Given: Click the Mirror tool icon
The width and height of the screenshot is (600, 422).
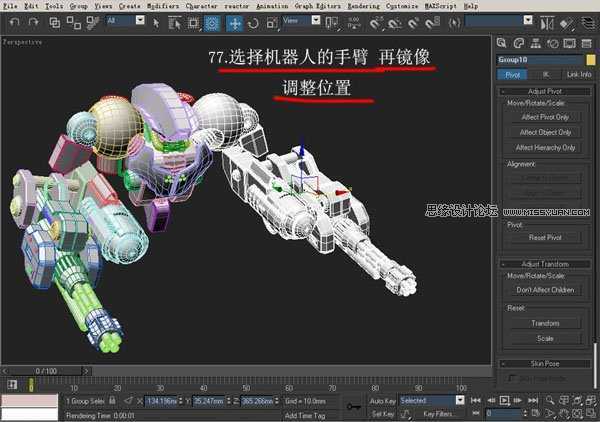Looking at the screenshot, I should [548, 23].
